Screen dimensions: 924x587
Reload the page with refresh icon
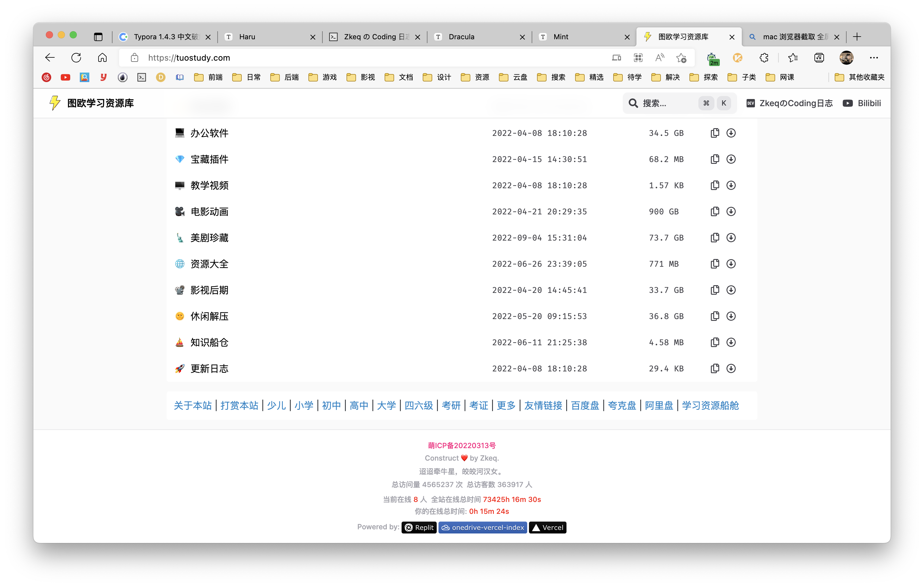click(77, 58)
